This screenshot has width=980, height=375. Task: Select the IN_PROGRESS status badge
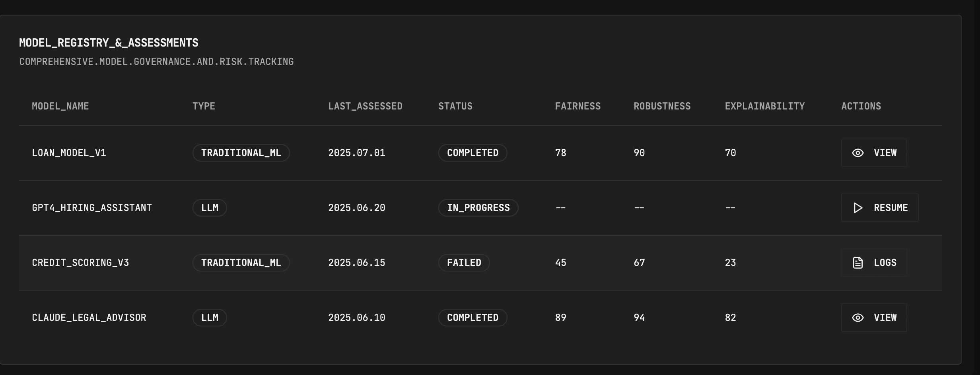478,208
